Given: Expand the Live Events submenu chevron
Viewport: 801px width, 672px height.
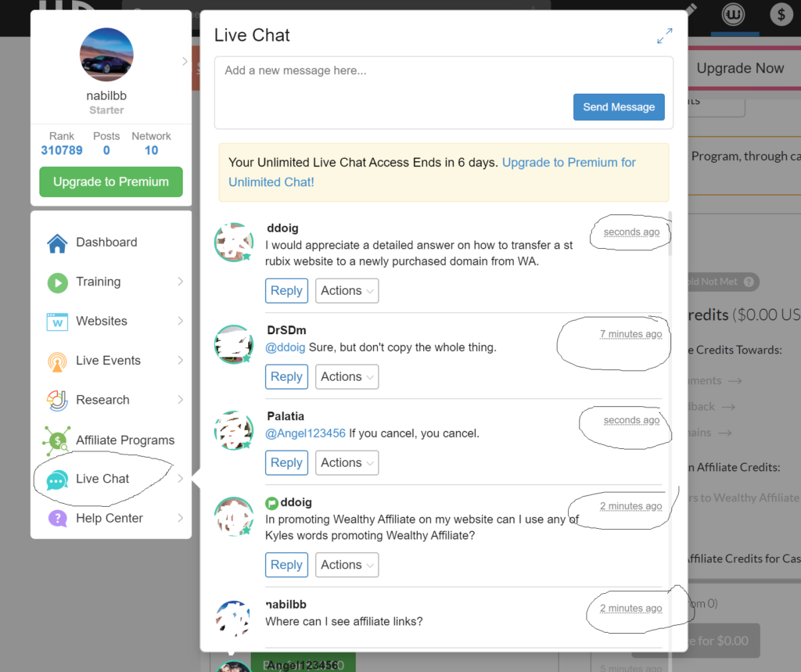Looking at the screenshot, I should pos(181,361).
